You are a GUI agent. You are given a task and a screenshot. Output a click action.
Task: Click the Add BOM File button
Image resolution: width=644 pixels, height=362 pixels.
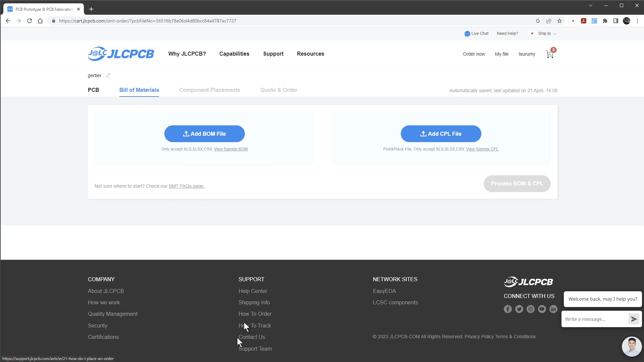click(x=204, y=134)
